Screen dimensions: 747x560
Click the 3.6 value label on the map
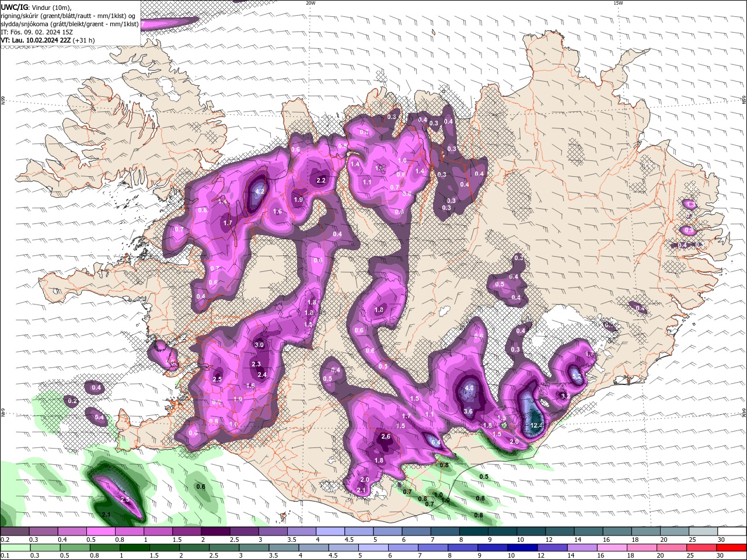tap(467, 411)
